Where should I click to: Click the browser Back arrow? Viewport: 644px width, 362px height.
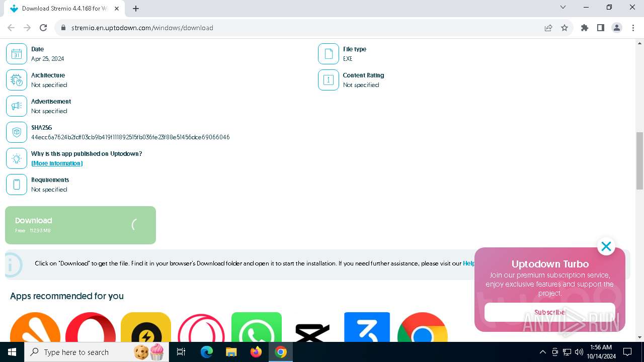click(11, 28)
